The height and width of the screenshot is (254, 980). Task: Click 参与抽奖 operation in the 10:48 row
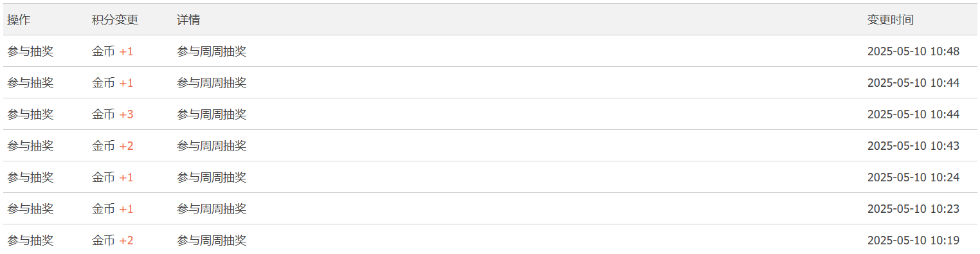(30, 51)
